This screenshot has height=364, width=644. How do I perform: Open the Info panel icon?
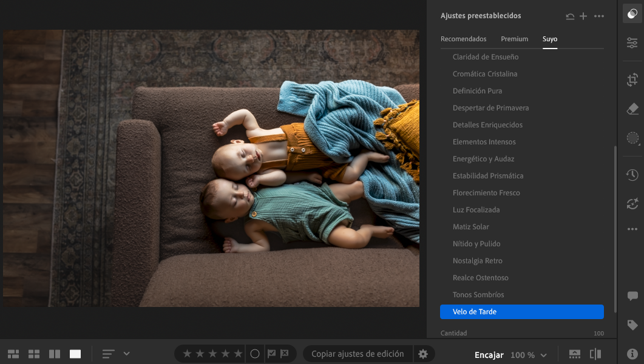(631, 352)
